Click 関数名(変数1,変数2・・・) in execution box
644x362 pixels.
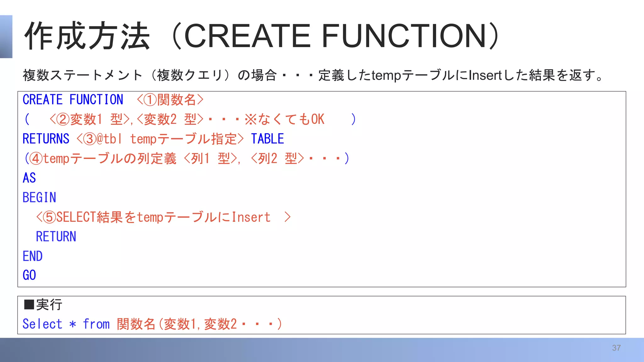pyautogui.click(x=199, y=324)
